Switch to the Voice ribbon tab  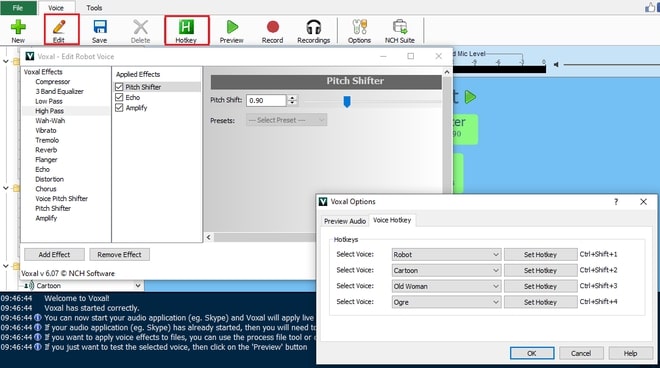(x=56, y=8)
